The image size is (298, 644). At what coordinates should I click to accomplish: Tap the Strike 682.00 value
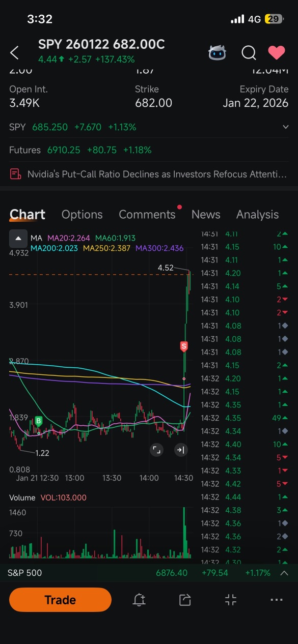pyautogui.click(x=153, y=103)
